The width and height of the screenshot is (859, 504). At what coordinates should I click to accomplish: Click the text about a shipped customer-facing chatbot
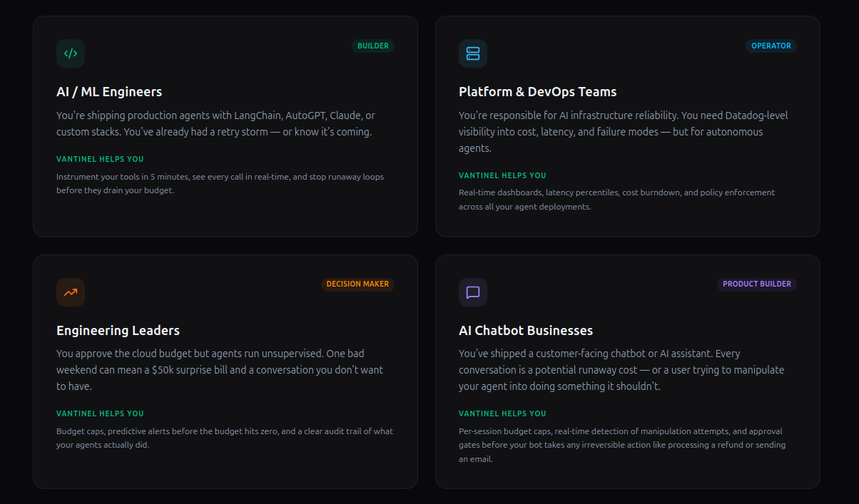click(621, 370)
